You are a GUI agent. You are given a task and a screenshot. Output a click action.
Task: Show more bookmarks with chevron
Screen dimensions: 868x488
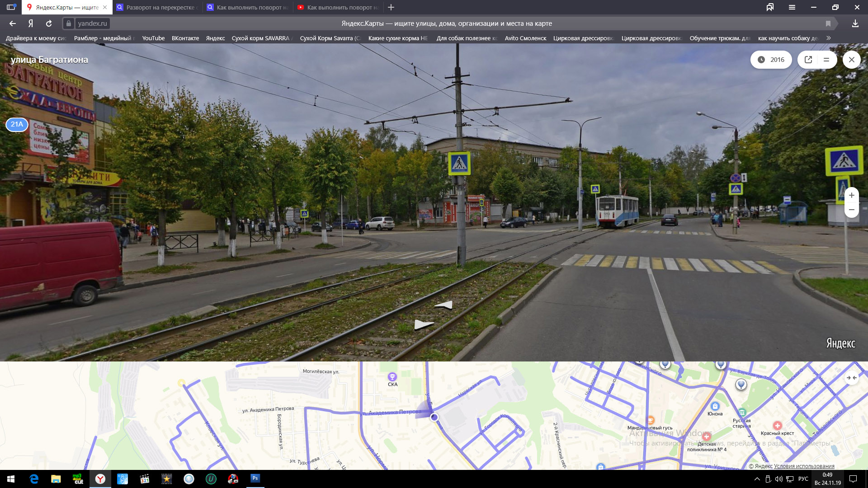829,38
